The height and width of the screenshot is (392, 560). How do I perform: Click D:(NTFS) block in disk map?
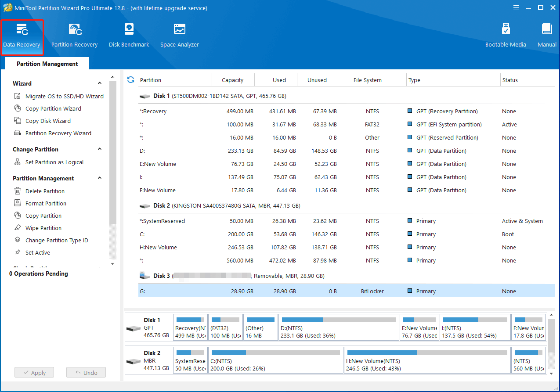tap(339, 327)
